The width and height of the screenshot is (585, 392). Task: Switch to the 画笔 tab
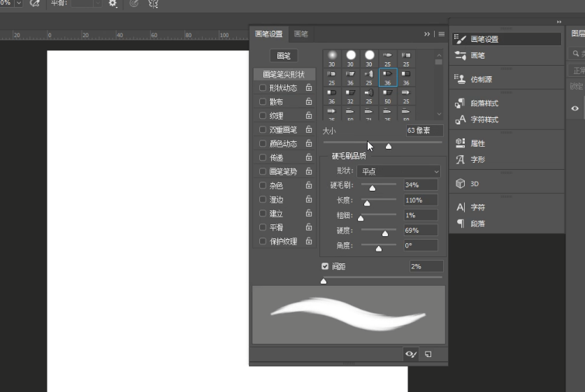[301, 34]
